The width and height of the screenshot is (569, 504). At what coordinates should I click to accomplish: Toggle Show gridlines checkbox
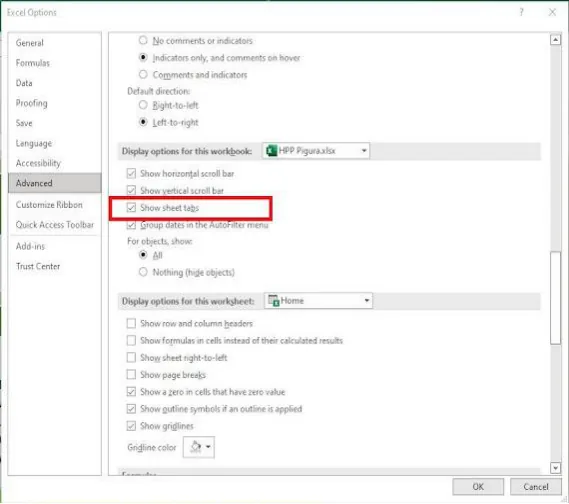[x=131, y=426]
